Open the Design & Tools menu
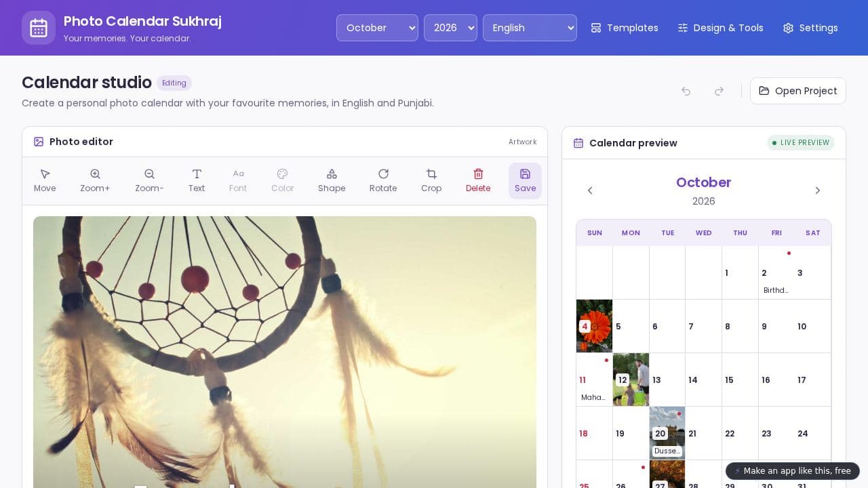Image resolution: width=868 pixels, height=488 pixels. tap(720, 28)
